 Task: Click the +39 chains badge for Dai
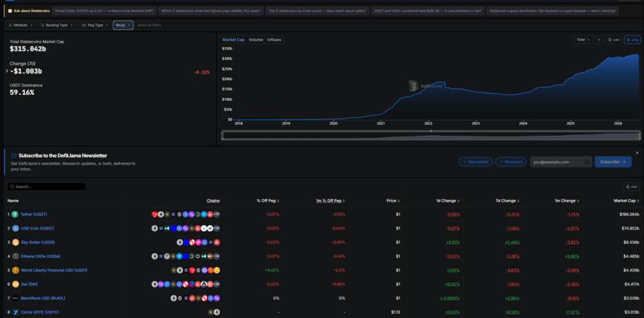pyautogui.click(x=216, y=284)
